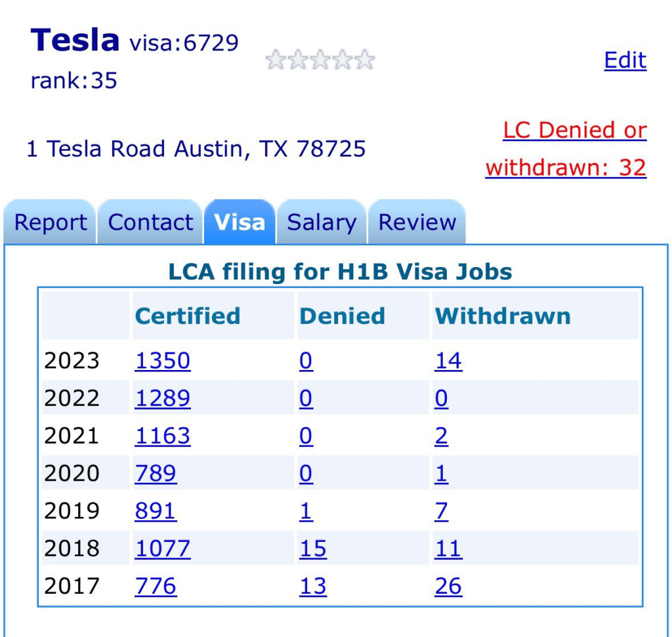View 2021 certified filings 1163
Viewport: 672px width, 637px height.
163,436
